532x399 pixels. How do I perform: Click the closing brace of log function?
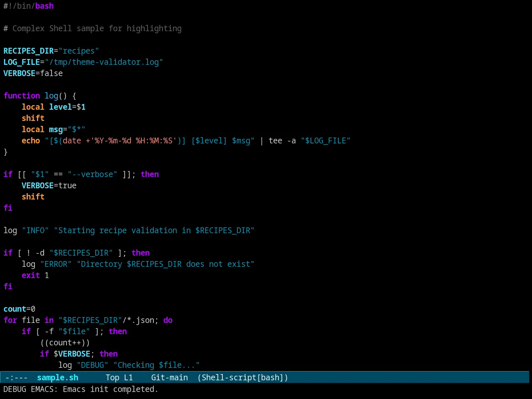(x=5, y=152)
